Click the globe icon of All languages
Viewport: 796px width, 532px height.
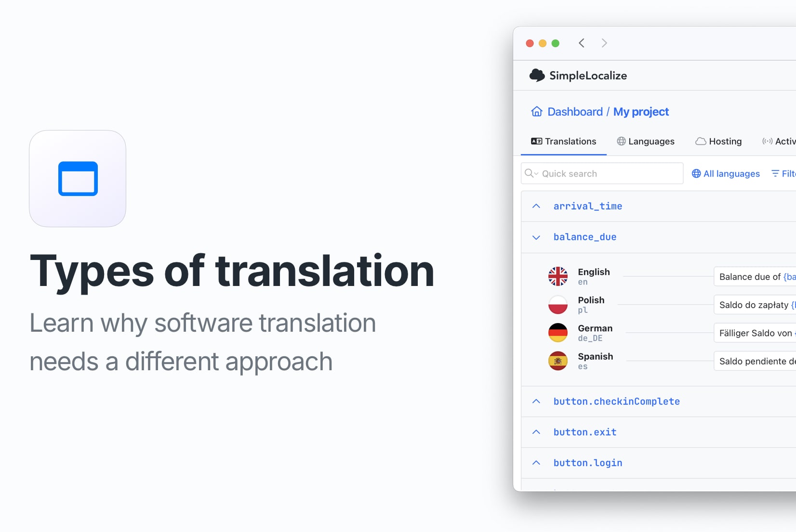pos(696,173)
